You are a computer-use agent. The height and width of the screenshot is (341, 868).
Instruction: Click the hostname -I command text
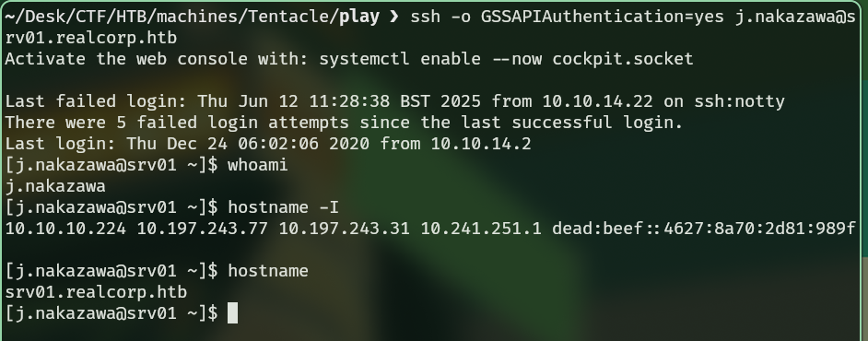284,207
